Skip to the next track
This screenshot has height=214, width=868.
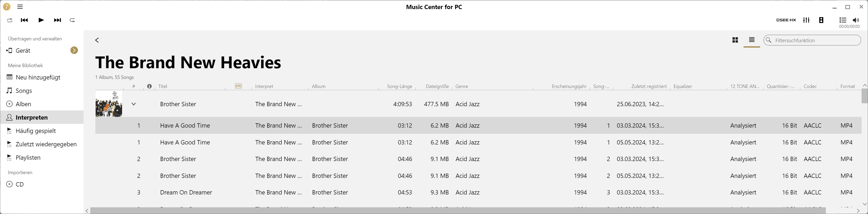(x=58, y=20)
